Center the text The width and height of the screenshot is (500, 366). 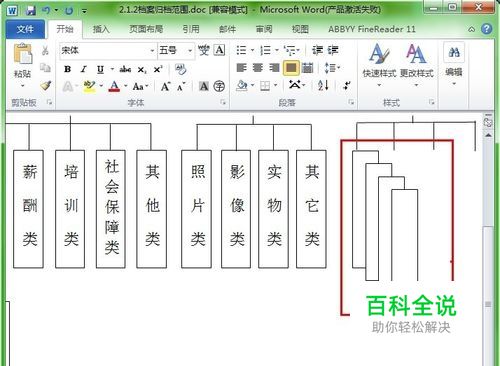[x=258, y=68]
